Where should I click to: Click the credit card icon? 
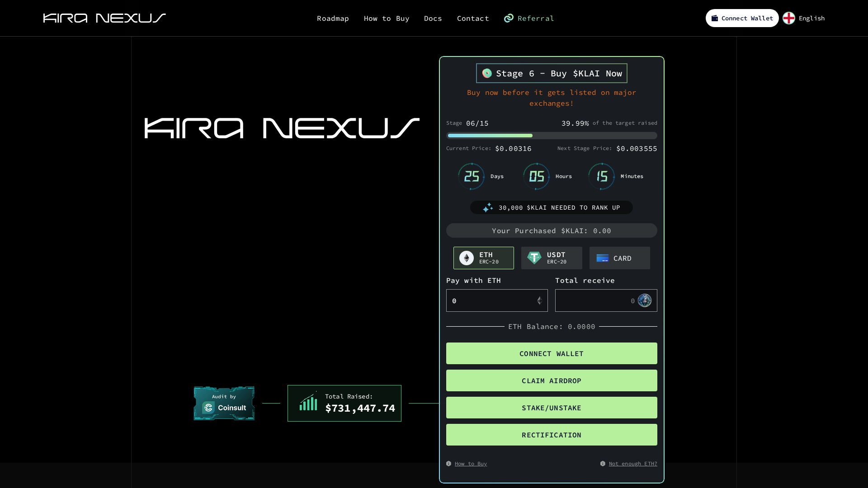603,258
